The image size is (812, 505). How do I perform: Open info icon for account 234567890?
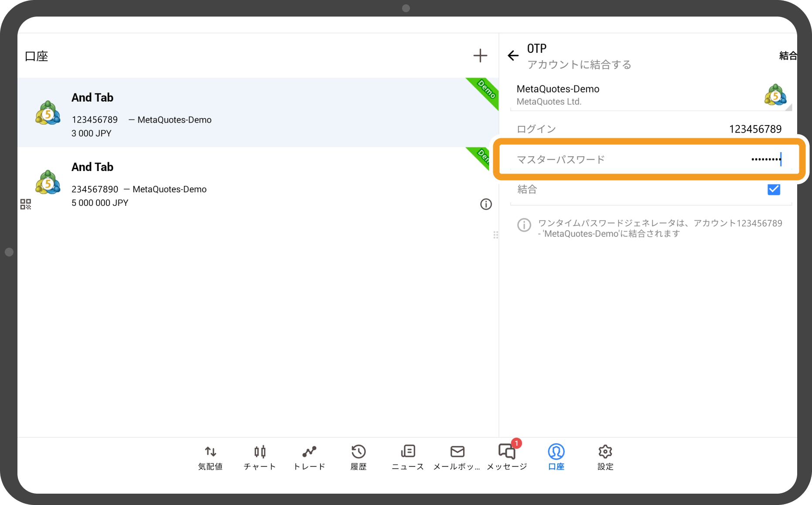486,204
